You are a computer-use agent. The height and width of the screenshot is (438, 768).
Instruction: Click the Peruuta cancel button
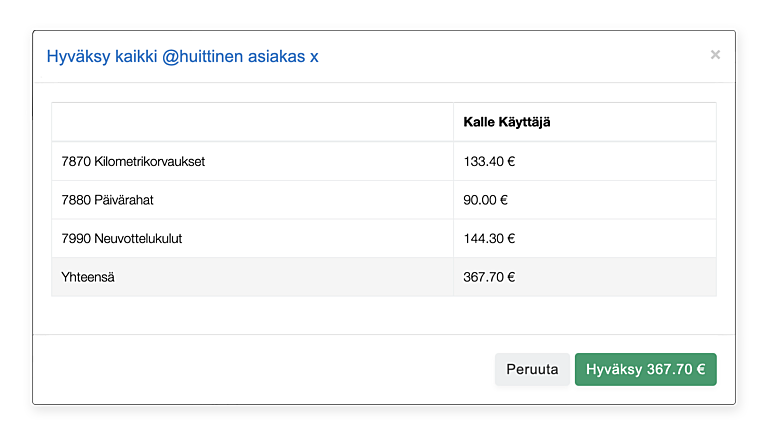532,369
